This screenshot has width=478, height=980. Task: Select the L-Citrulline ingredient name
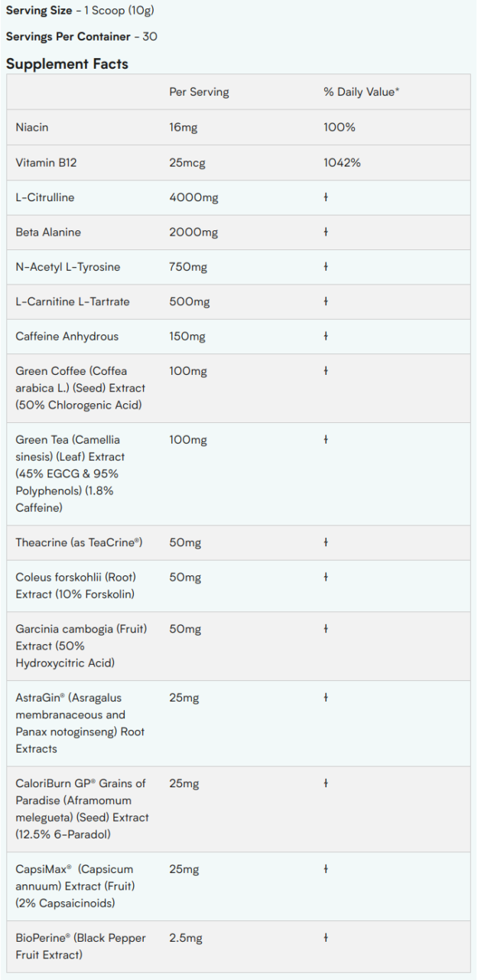click(45, 197)
